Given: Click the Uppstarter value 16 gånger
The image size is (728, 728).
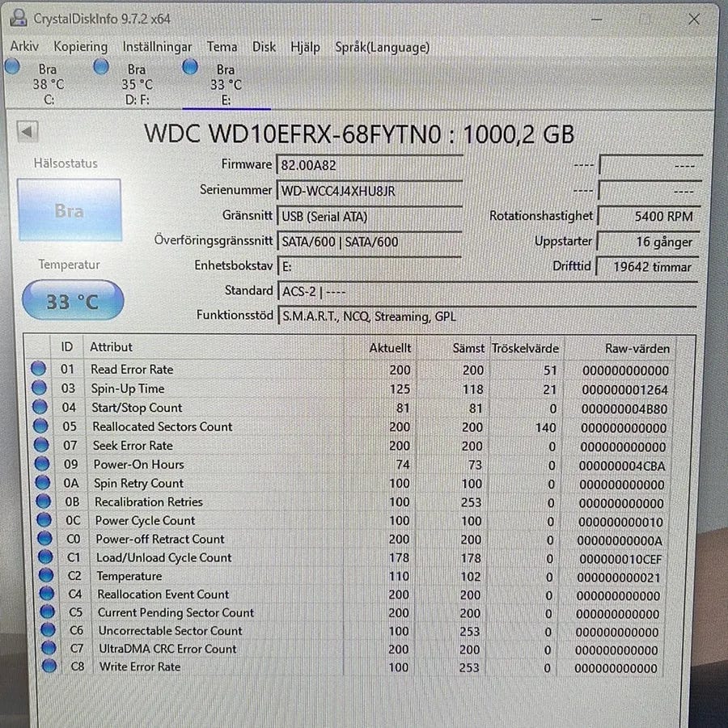Looking at the screenshot, I should 649,242.
